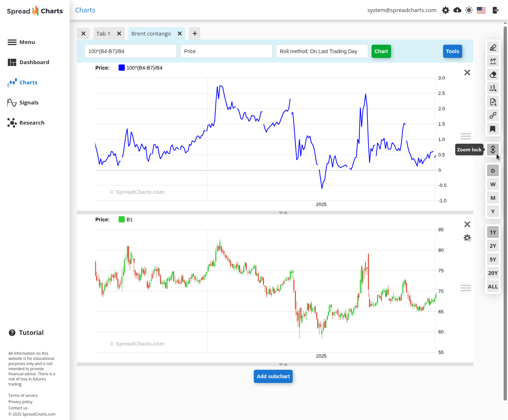Click the green Chart button

click(381, 51)
